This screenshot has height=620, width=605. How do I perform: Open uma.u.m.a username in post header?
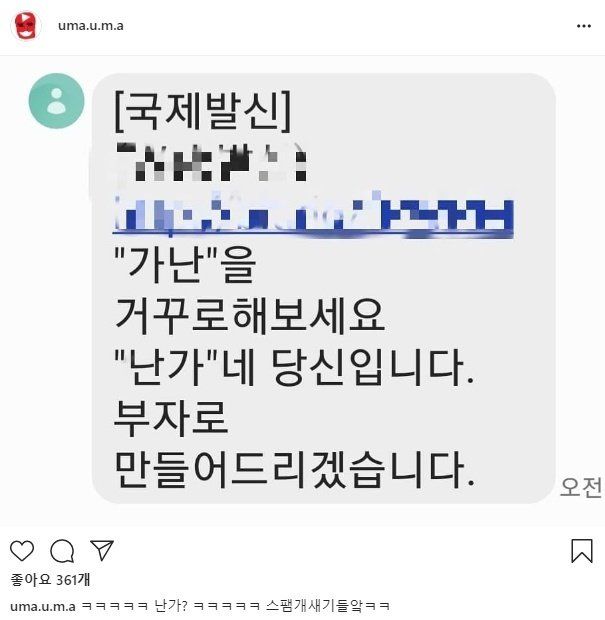point(91,26)
